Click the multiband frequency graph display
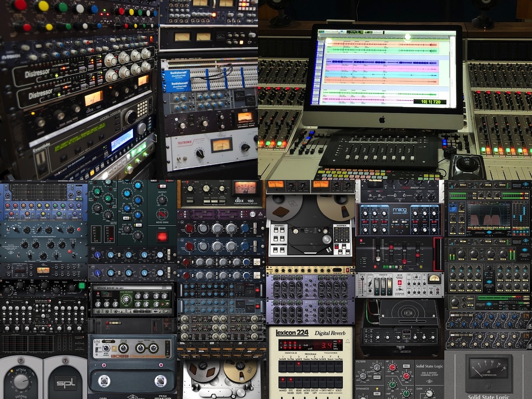 [488, 214]
